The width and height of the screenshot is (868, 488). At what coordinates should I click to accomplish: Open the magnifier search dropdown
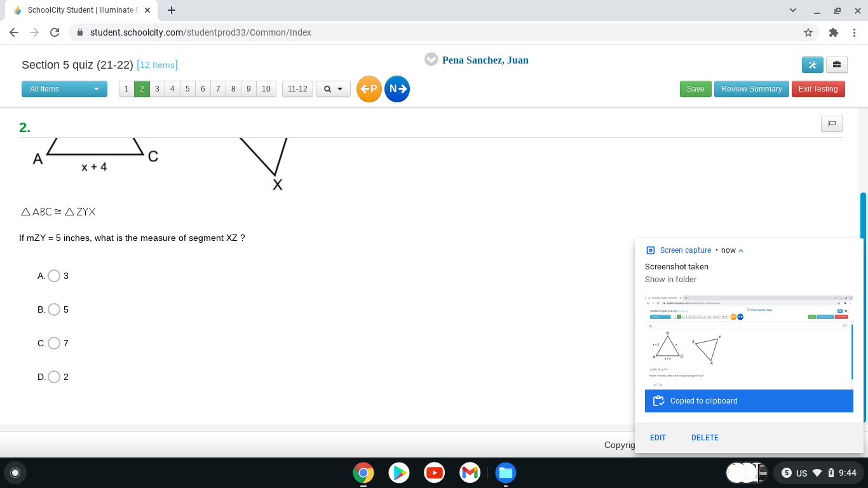[x=333, y=89]
